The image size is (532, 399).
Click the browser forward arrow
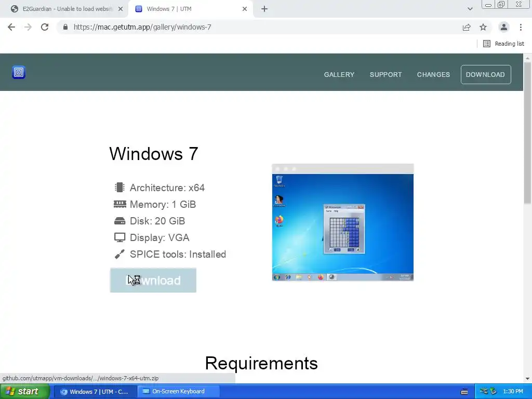pos(28,27)
